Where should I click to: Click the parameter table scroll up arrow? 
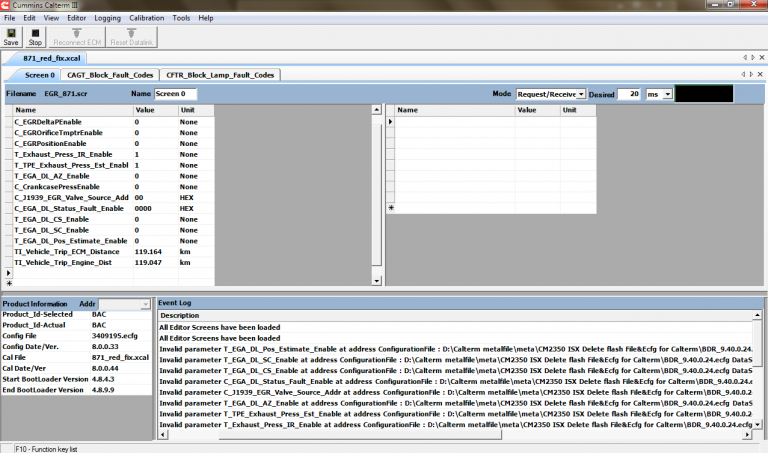click(x=376, y=110)
